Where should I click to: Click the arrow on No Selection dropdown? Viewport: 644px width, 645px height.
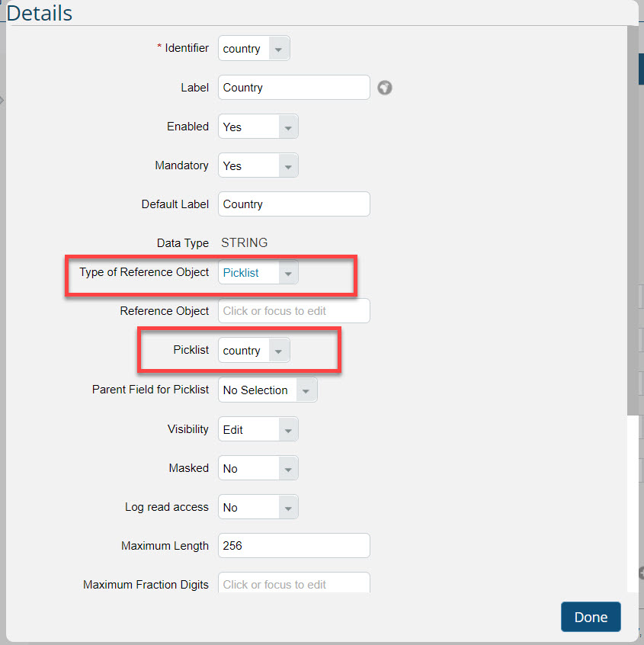(306, 390)
